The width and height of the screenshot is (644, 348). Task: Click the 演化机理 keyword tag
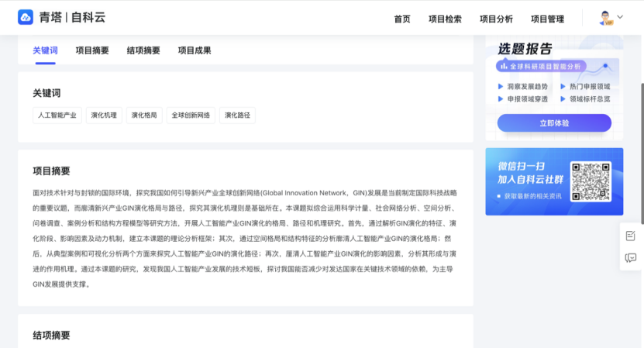pos(104,115)
